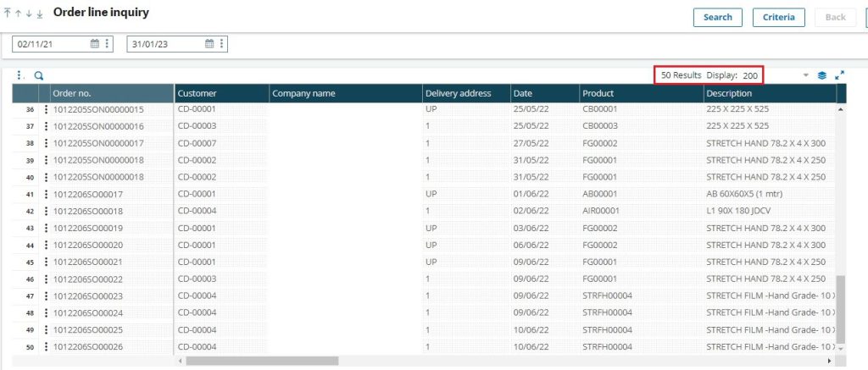Select order 1012205SON00000015
Screen dimensions: 868x370
point(98,109)
